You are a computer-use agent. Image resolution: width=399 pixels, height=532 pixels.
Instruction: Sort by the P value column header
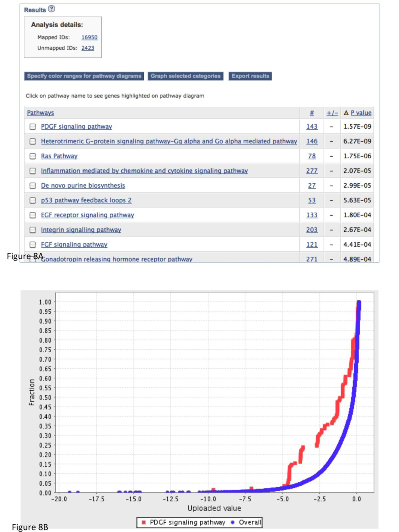[361, 113]
